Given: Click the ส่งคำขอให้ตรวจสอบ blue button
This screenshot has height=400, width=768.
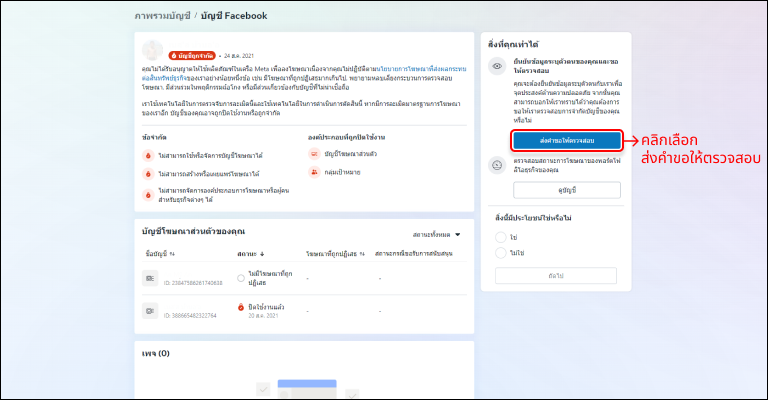Looking at the screenshot, I should pyautogui.click(x=567, y=141).
